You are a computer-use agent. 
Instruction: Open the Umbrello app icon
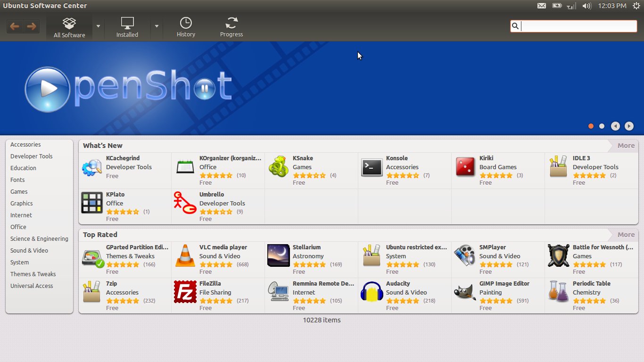[185, 203]
